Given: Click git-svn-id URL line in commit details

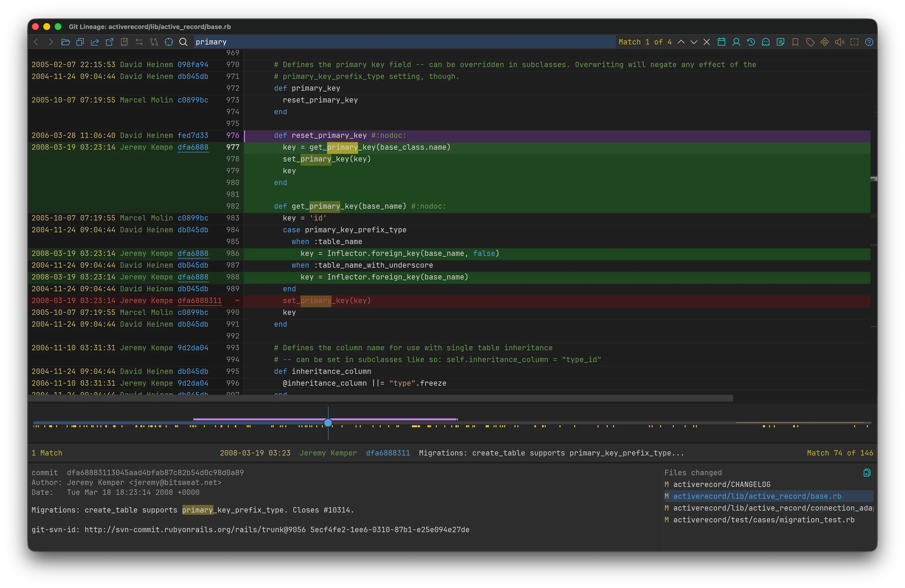Looking at the screenshot, I should coord(250,529).
